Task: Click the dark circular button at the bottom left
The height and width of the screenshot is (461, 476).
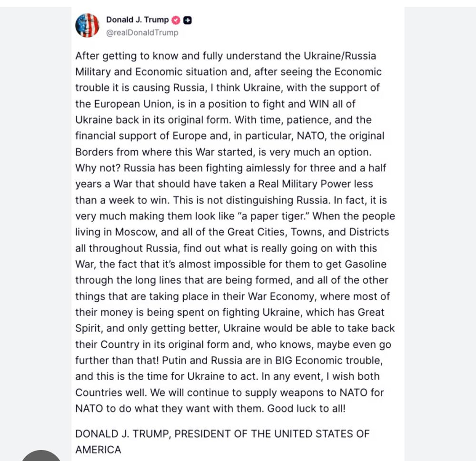Action: pyautogui.click(x=41, y=456)
